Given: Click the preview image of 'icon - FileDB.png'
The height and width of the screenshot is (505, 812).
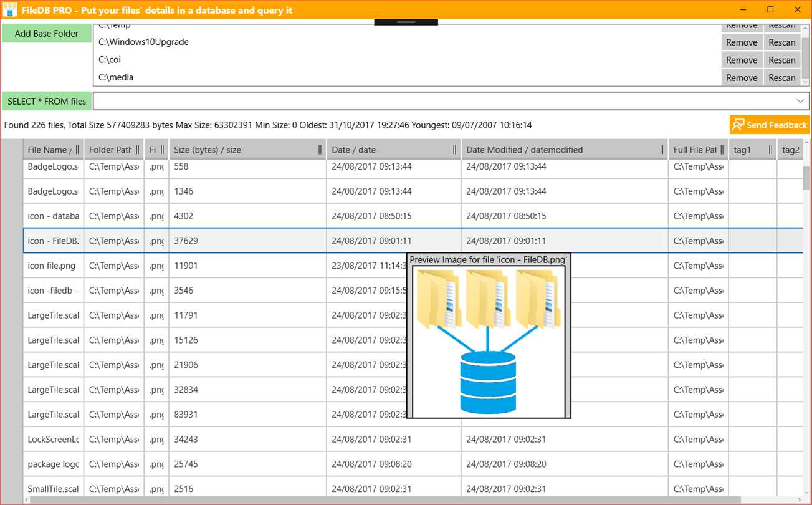Looking at the screenshot, I should tap(489, 342).
